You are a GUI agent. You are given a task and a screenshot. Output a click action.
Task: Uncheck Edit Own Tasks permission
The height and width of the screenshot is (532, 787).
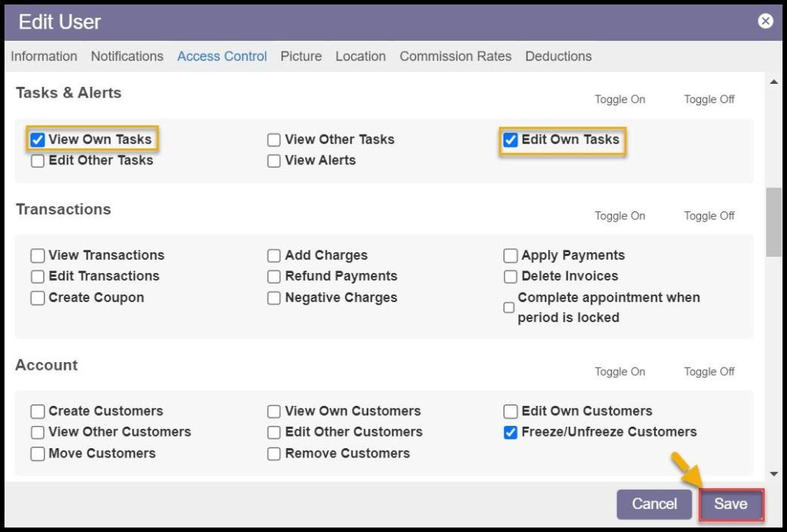coord(510,140)
